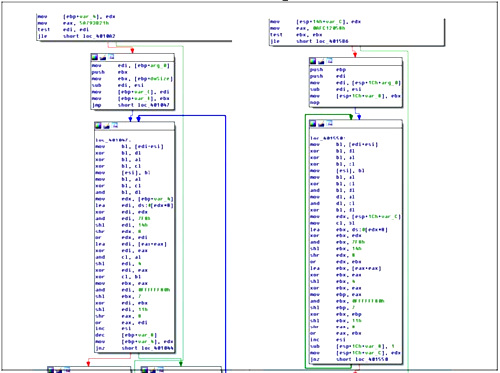This screenshot has height=373, width=500.
Task: Click the 'mov ebx, eax' instruction
Action: pyautogui.click(x=121, y=283)
